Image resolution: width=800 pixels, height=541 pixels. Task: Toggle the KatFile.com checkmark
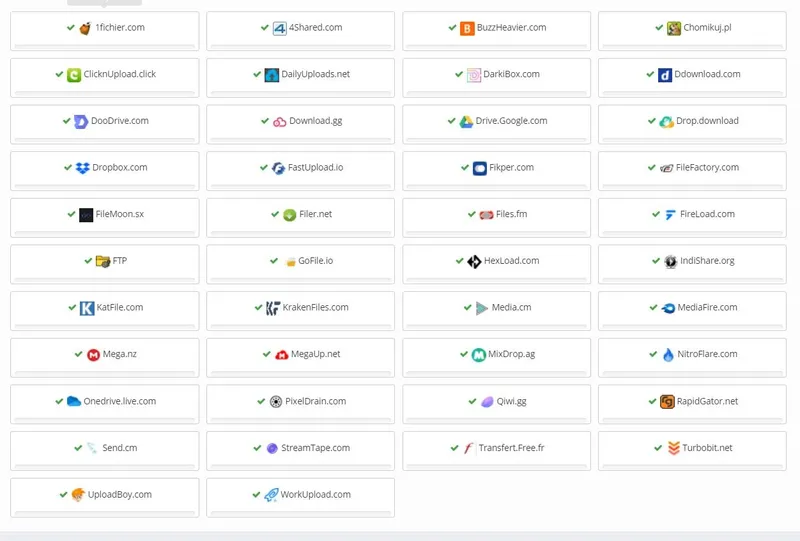[x=72, y=307]
